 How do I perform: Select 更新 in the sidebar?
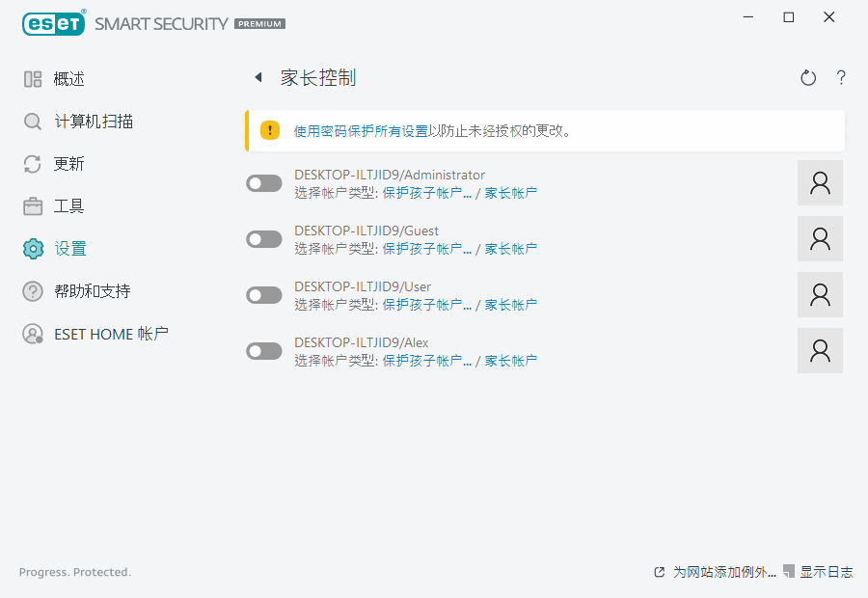pos(68,164)
